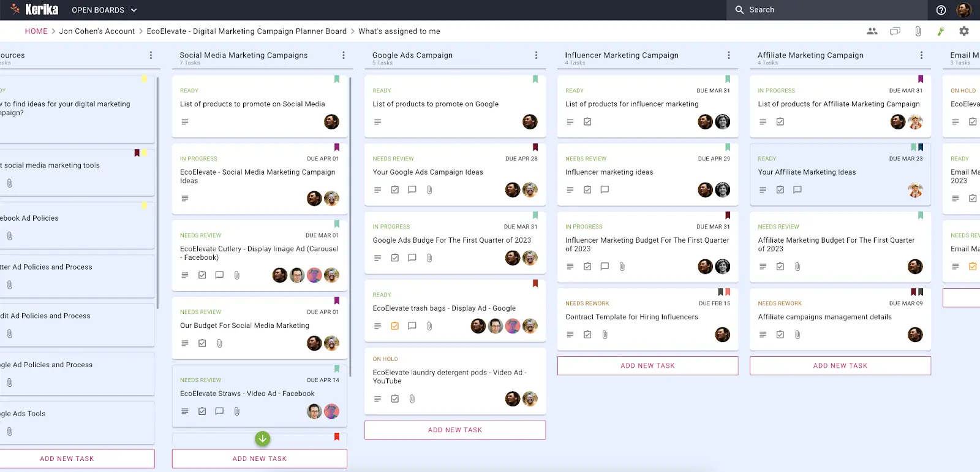The height and width of the screenshot is (472, 980).
Task: Toggle checklist on Affiliate Marketing Budget card
Action: pyautogui.click(x=780, y=267)
